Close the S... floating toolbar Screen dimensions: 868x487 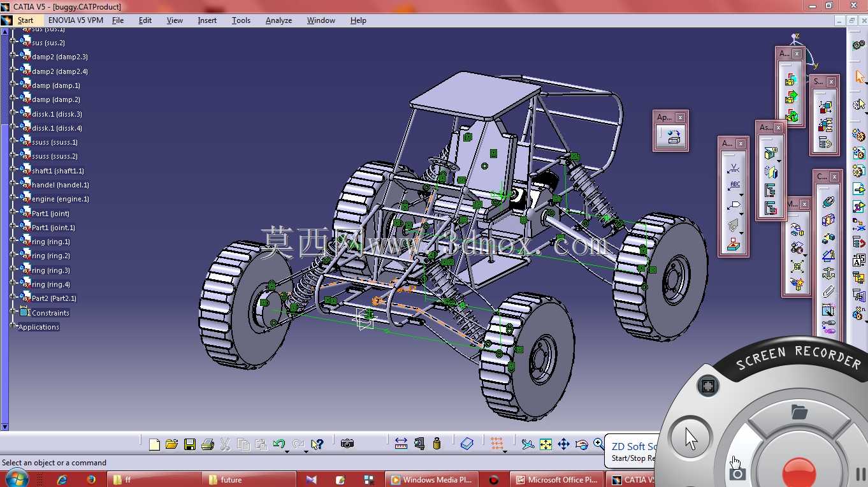(x=831, y=82)
